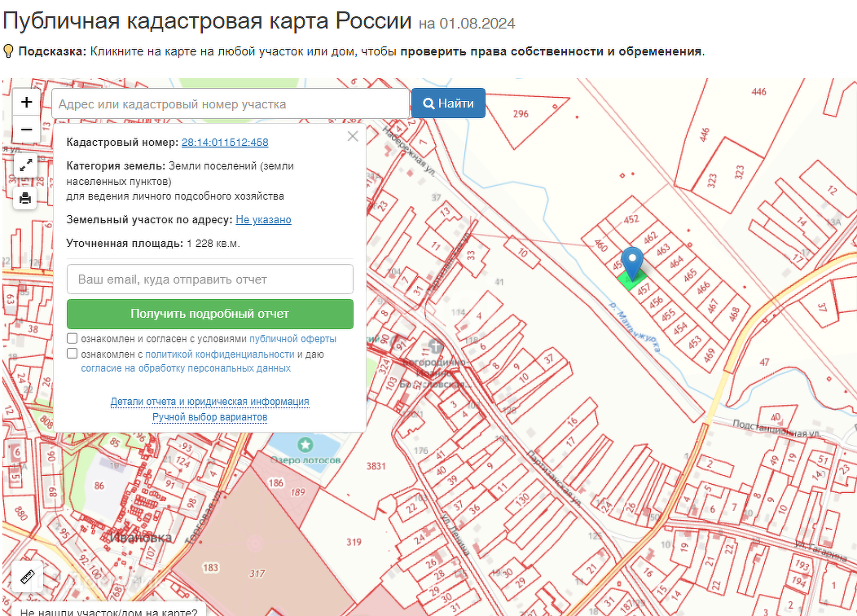This screenshot has height=616, width=857.
Task: Select parcel 296 on the map
Action: coord(521,114)
